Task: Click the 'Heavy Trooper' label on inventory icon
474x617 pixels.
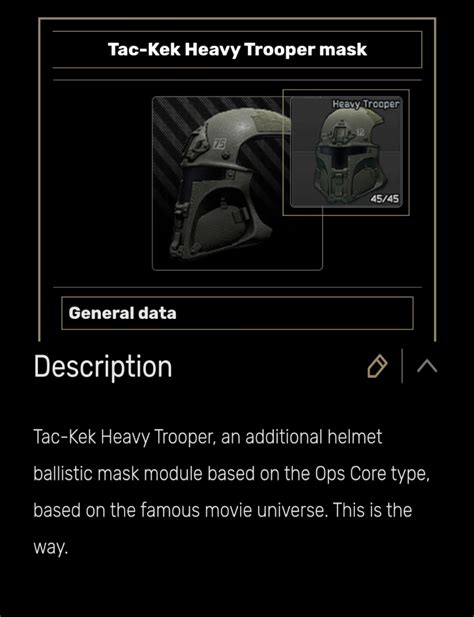Action: tap(365, 104)
